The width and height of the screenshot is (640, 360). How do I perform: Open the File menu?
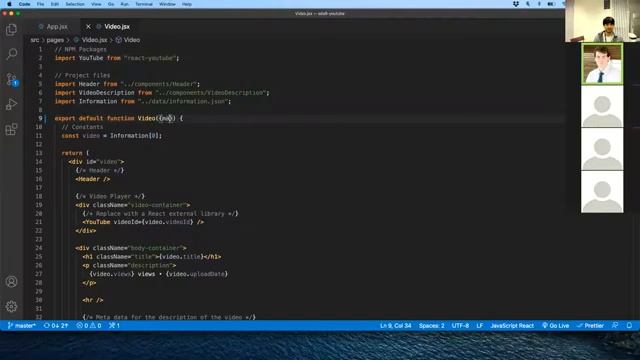click(40, 4)
